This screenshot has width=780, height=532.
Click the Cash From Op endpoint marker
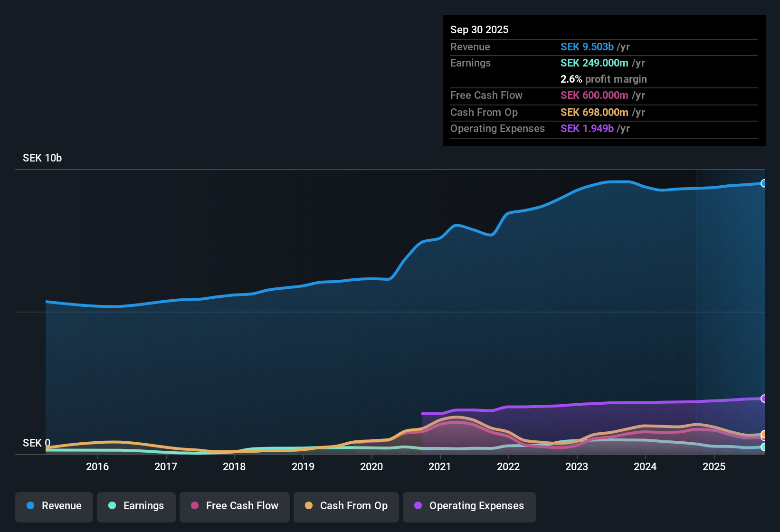click(764, 434)
